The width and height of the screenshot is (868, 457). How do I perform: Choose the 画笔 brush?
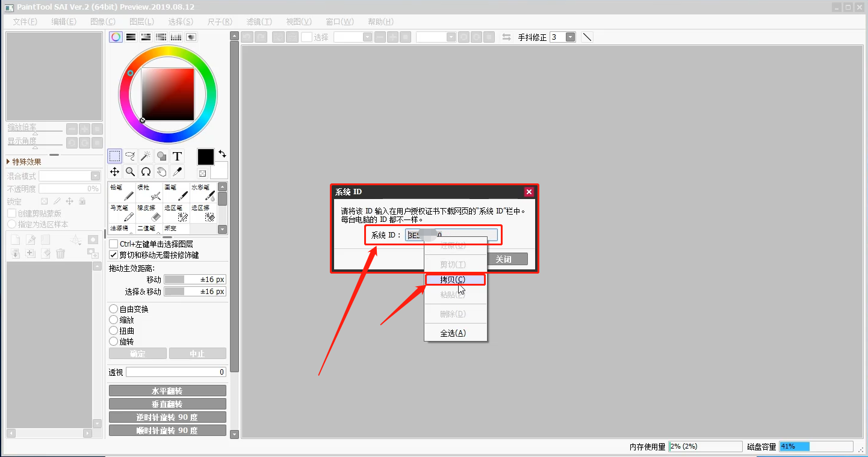tap(176, 192)
